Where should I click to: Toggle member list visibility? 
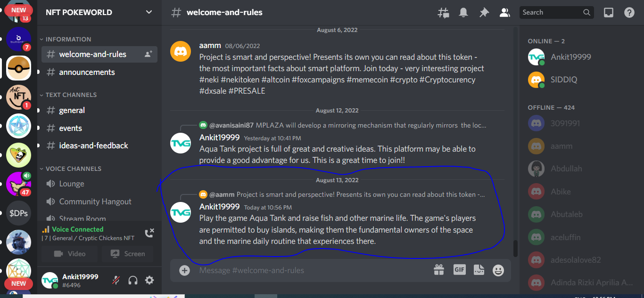(x=505, y=13)
